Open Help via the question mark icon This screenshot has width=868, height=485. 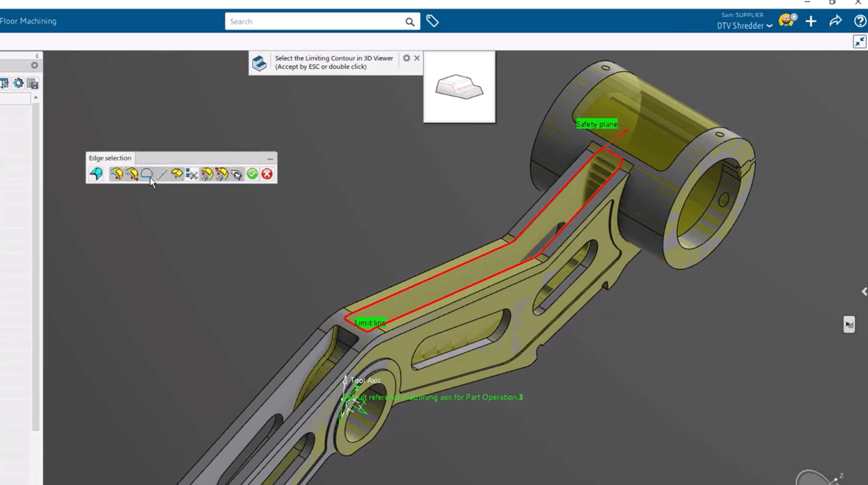[860, 20]
